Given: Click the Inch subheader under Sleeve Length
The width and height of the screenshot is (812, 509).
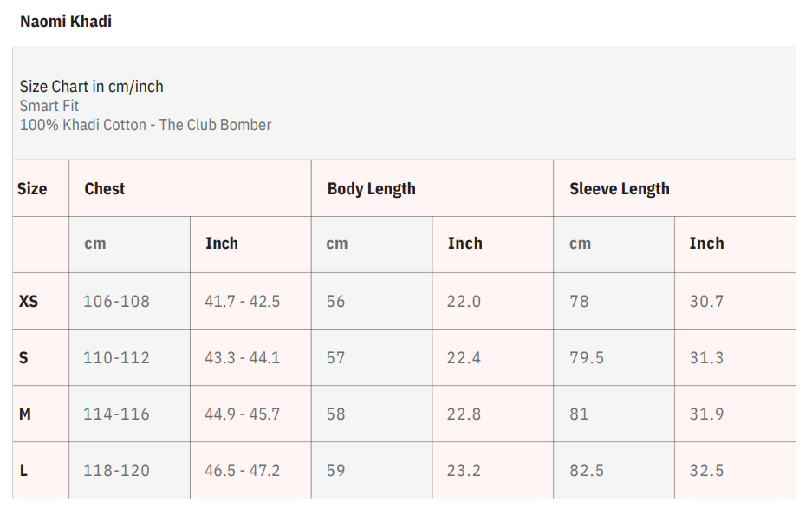Looking at the screenshot, I should 706,244.
